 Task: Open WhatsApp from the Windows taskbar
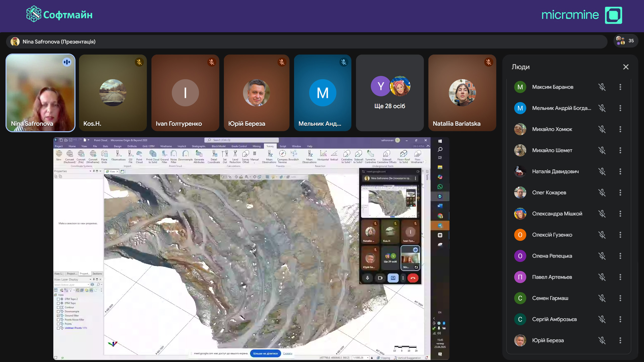440,187
